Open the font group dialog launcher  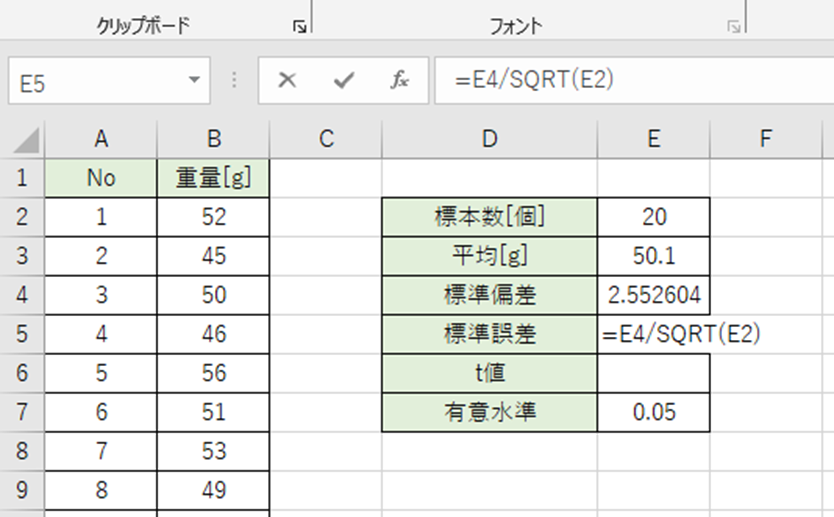pyautogui.click(x=735, y=28)
